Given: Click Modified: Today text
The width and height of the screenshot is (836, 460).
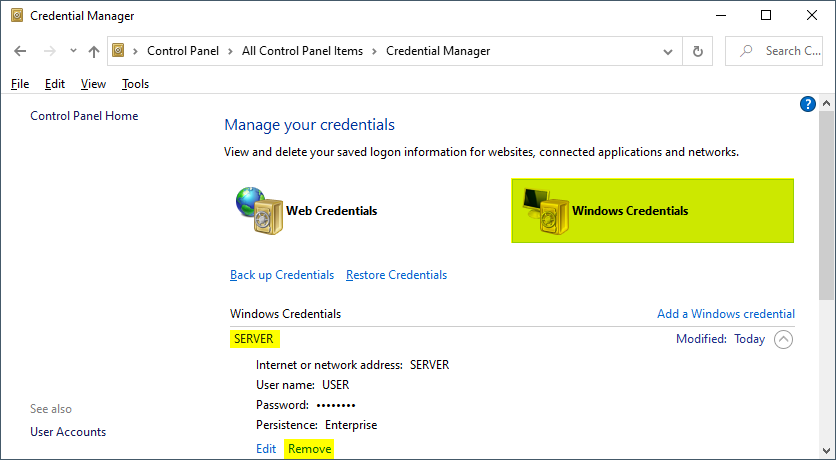Looking at the screenshot, I should pos(720,339).
